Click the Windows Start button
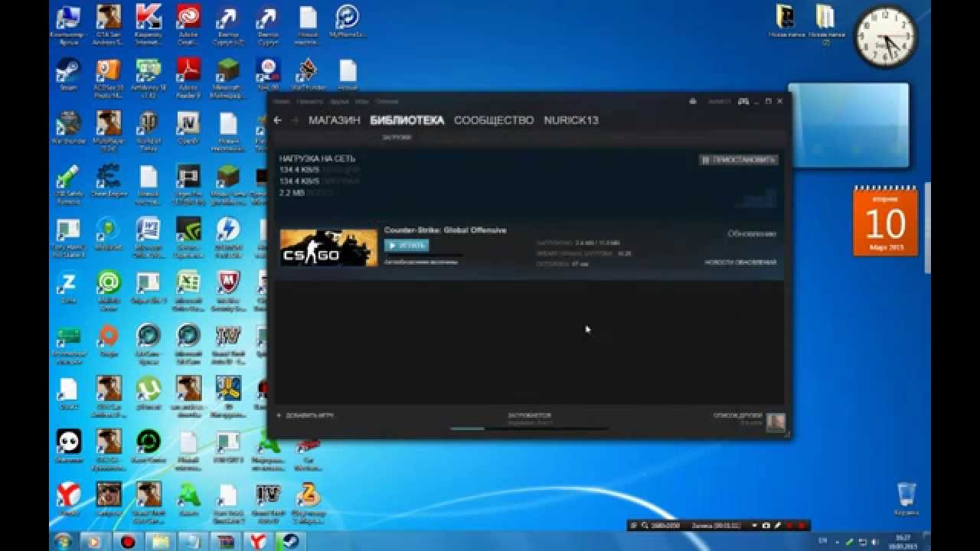Screen dimensions: 980x551 [x=63, y=541]
